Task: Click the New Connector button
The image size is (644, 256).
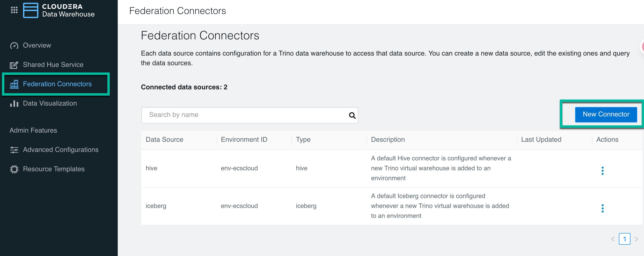Action: click(606, 114)
